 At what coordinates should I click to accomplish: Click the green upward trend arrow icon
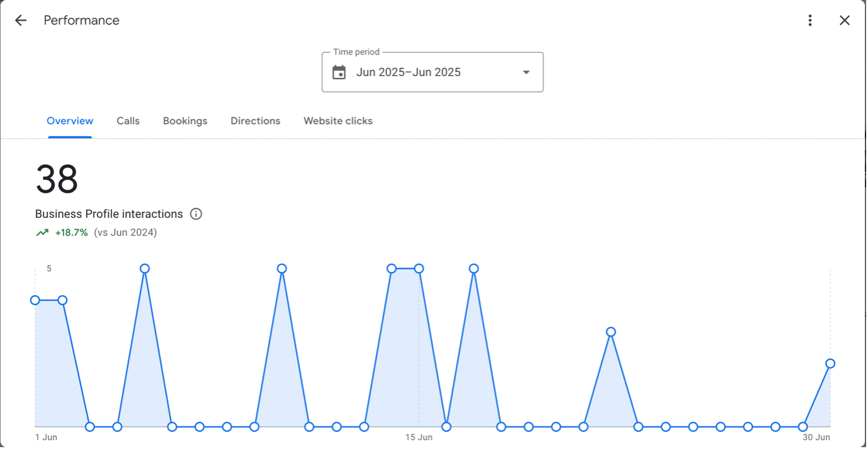tap(42, 233)
